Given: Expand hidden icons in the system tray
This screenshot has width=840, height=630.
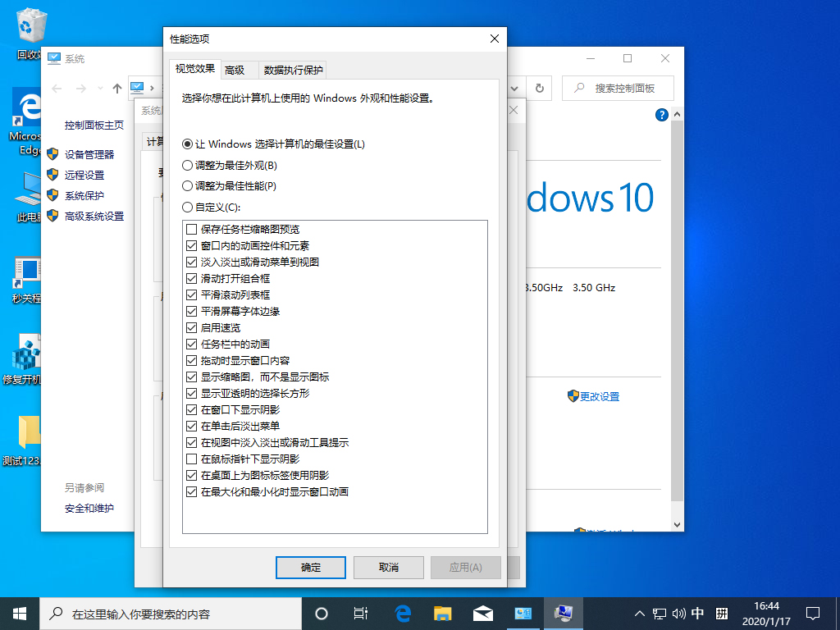Looking at the screenshot, I should (638, 613).
